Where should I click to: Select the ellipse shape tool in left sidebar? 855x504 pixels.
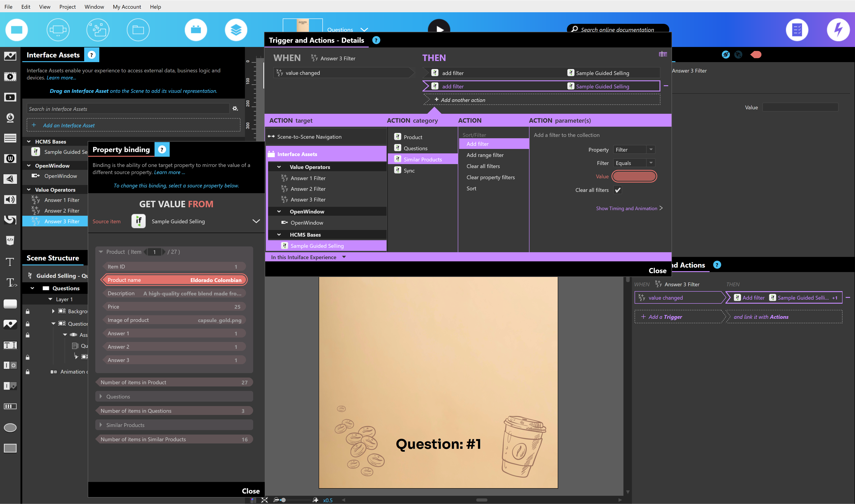pos(10,428)
